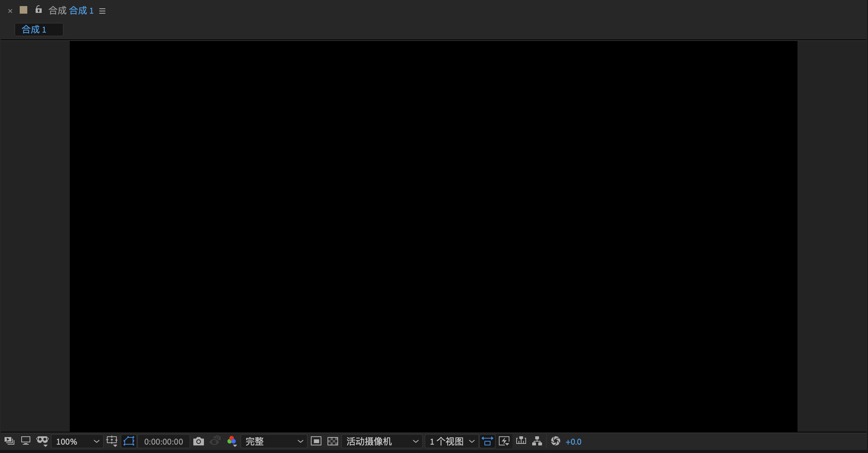
Task: Toggle the region of interest button
Action: pyautogui.click(x=316, y=441)
